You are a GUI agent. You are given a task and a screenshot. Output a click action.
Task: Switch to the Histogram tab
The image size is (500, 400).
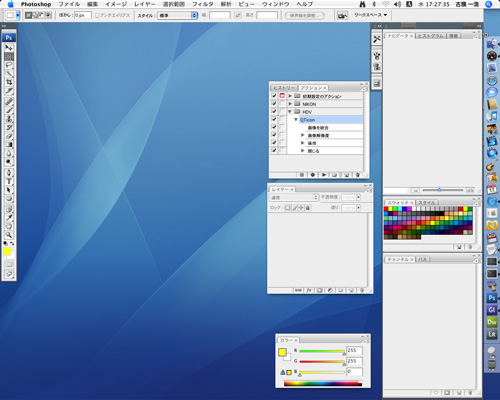pos(430,36)
